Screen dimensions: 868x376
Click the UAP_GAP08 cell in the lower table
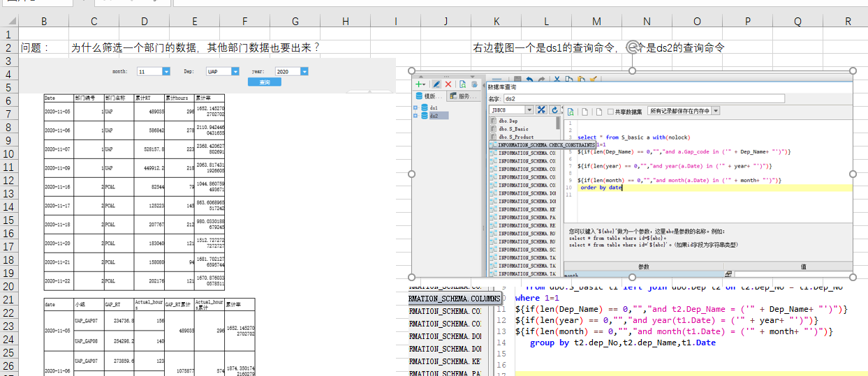[x=89, y=342]
